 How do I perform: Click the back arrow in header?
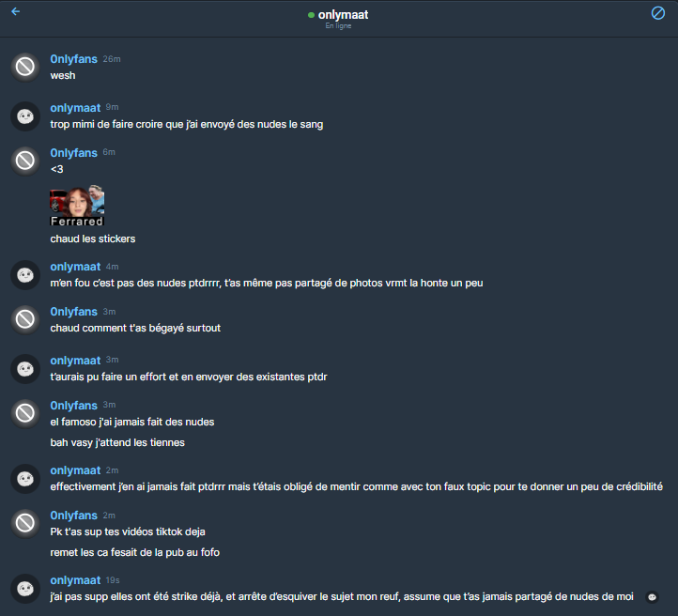pyautogui.click(x=15, y=12)
